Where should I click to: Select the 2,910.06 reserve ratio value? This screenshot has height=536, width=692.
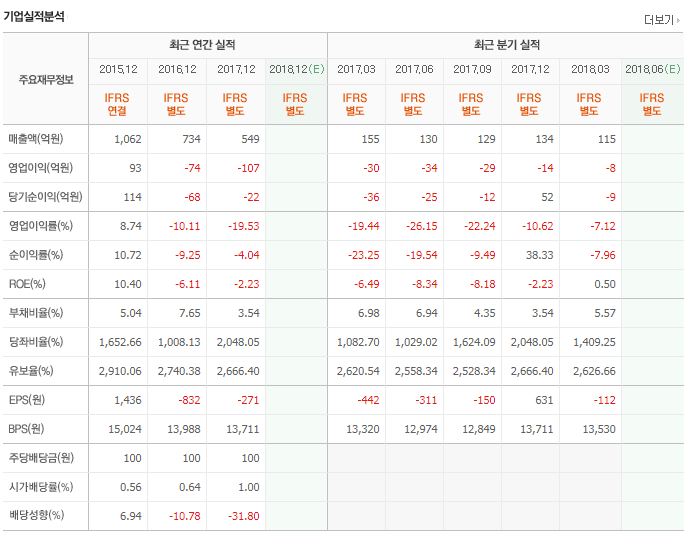120,371
